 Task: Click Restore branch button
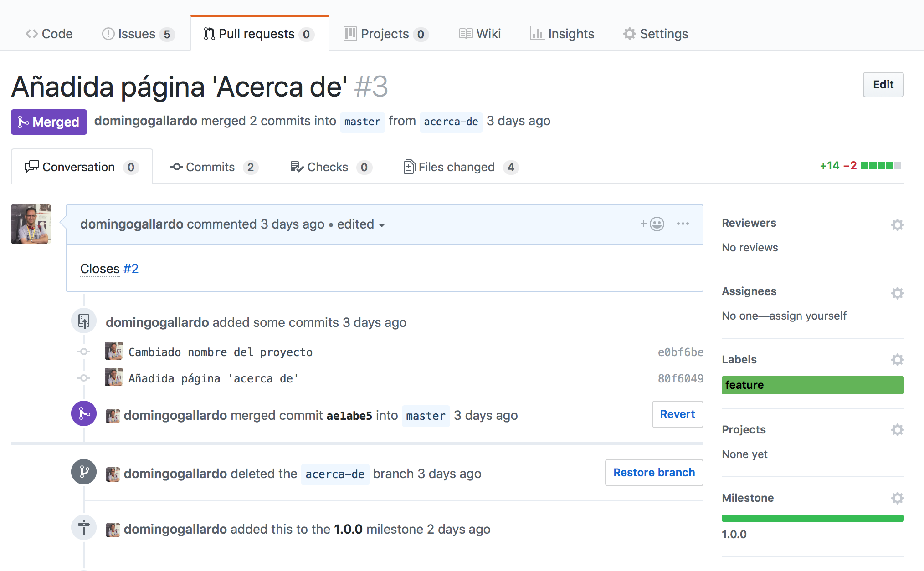pyautogui.click(x=654, y=473)
